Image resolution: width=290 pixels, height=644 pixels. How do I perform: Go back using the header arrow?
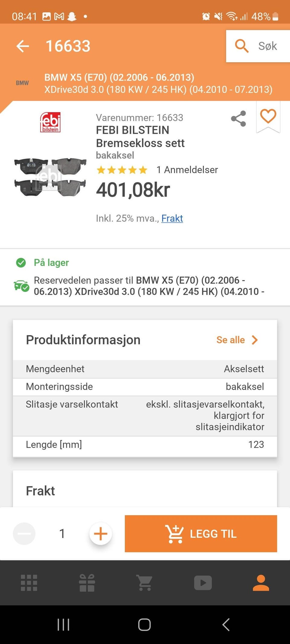click(23, 46)
